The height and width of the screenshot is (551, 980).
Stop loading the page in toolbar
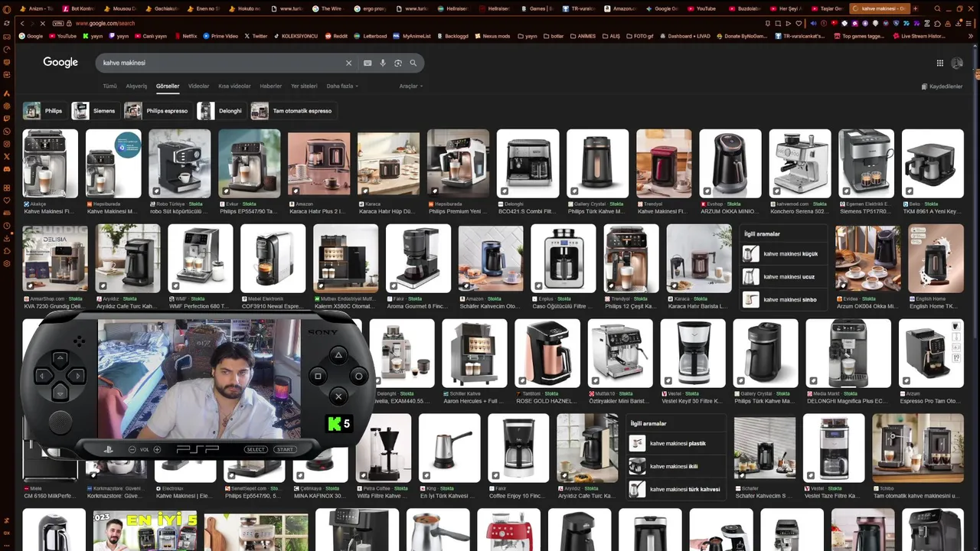(x=42, y=23)
